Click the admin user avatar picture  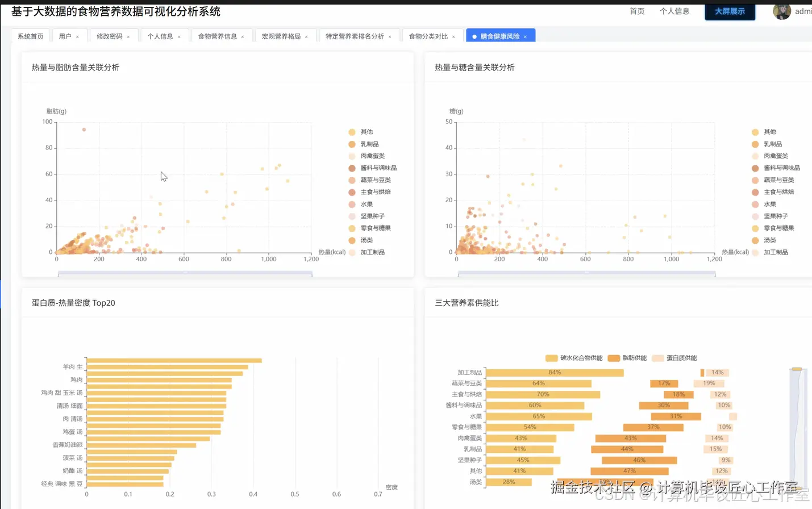click(782, 11)
